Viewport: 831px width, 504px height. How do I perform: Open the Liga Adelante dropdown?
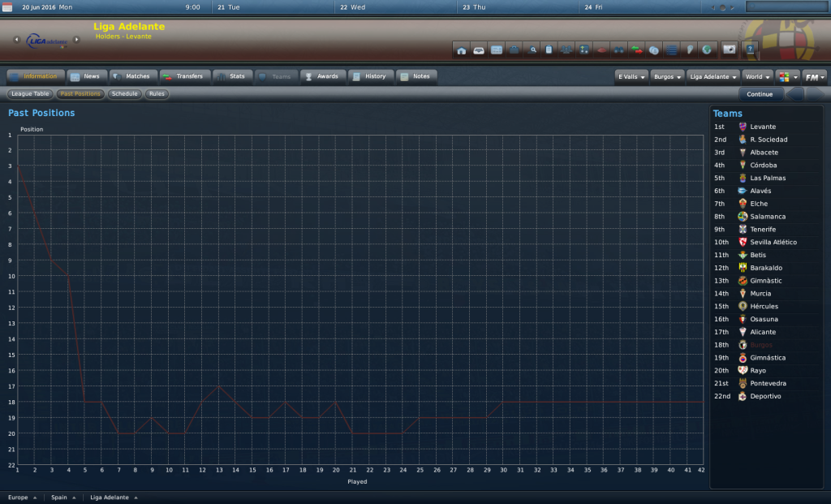coord(713,77)
